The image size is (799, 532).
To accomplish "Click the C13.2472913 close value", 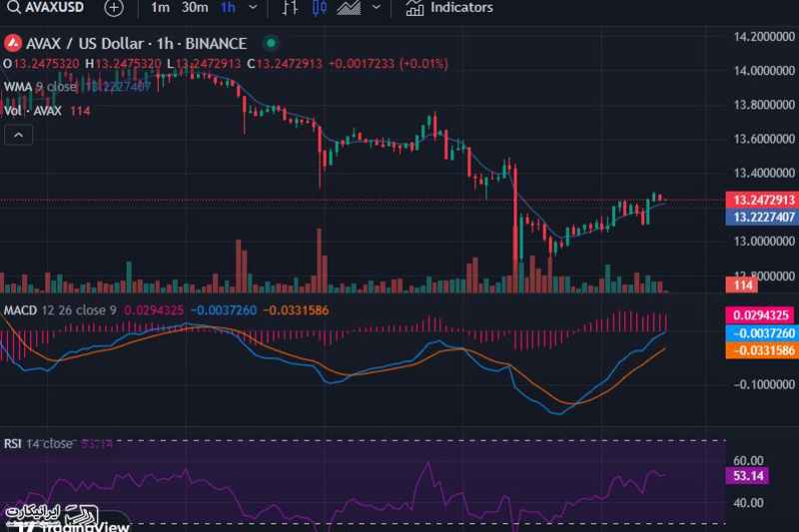I will pyautogui.click(x=285, y=64).
